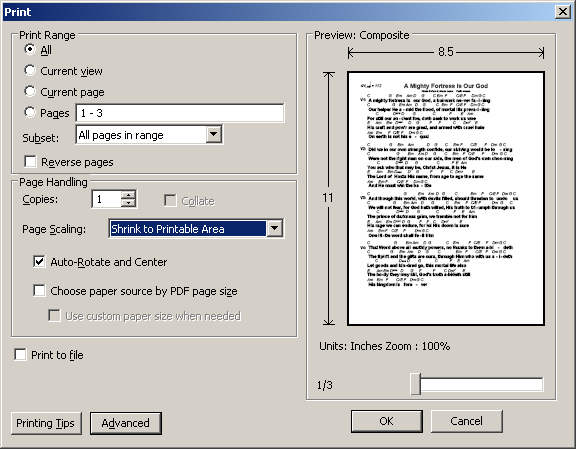
Task: Click the Preview: Composite label
Action: (361, 35)
